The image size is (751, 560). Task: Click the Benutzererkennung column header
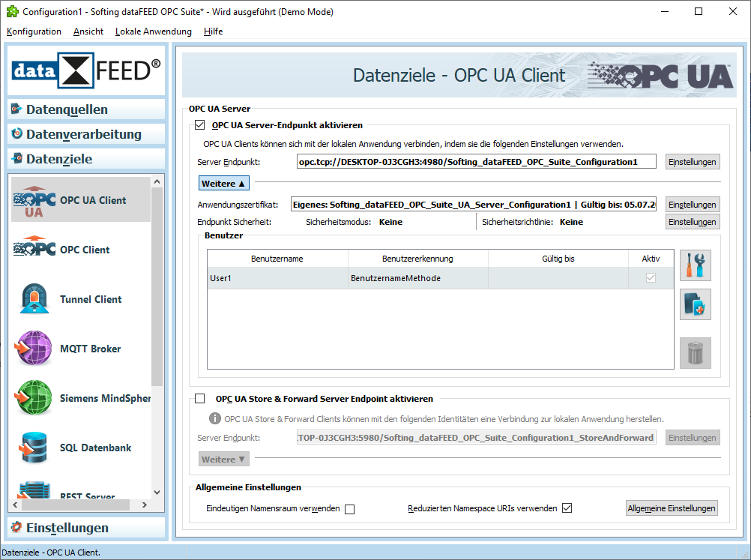tap(417, 259)
